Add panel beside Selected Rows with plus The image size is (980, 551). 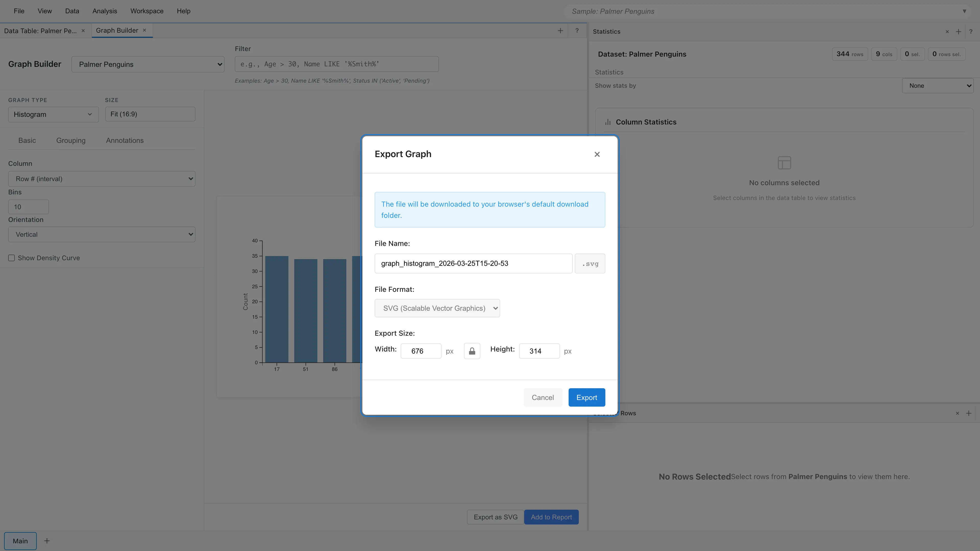[x=969, y=413]
